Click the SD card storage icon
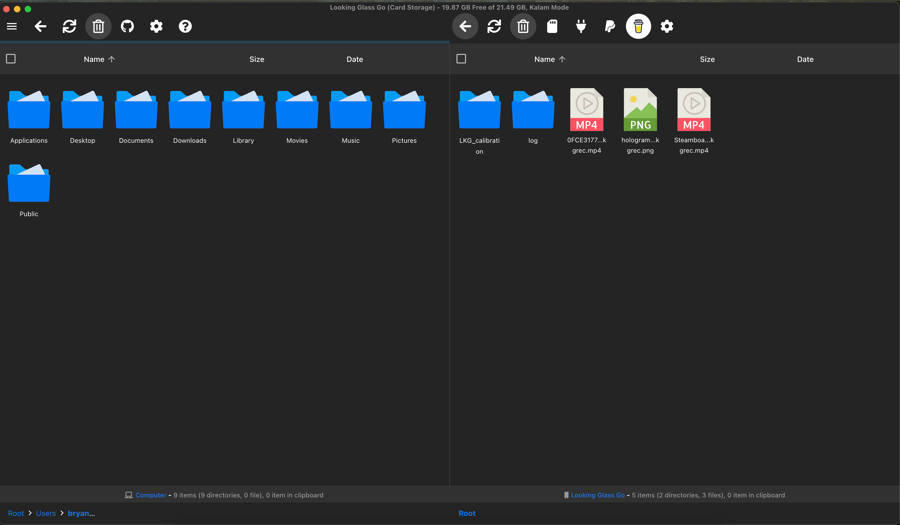900x525 pixels. 552,27
